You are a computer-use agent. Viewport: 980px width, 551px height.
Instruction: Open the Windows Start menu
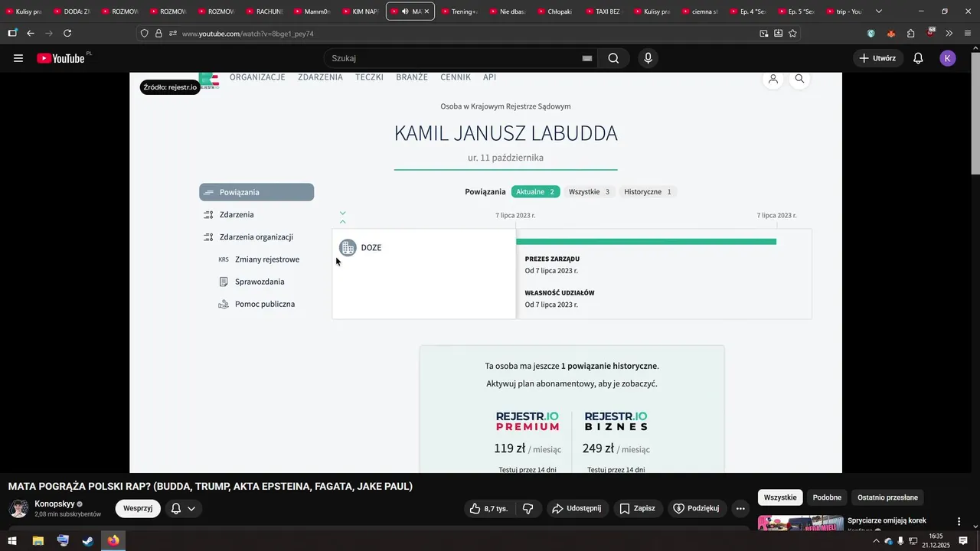pyautogui.click(x=12, y=541)
